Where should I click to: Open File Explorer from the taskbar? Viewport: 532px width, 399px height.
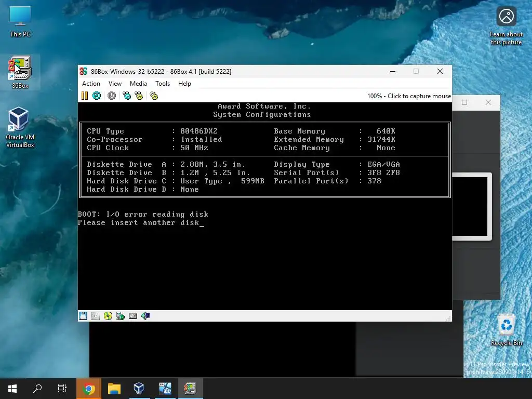pos(114,389)
